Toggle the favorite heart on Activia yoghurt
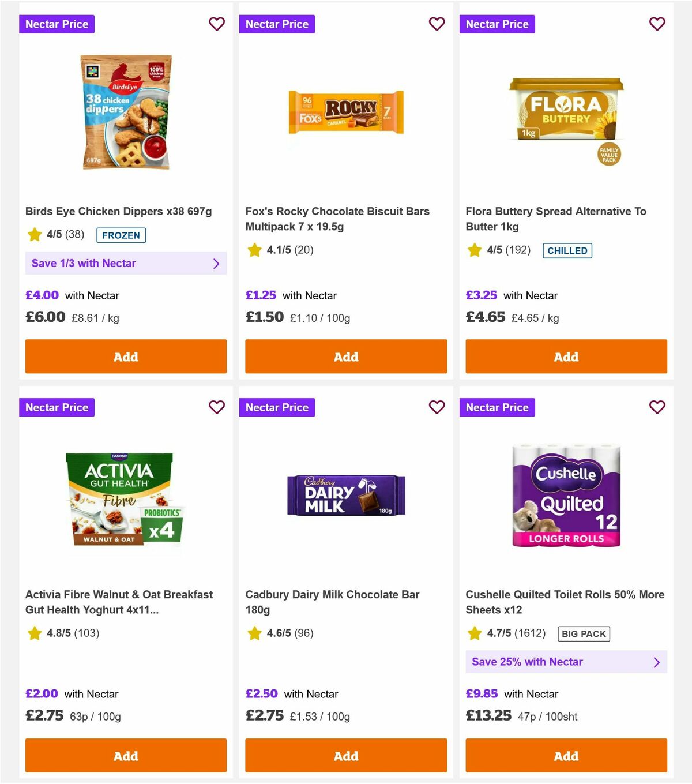This screenshot has height=784, width=692. (x=217, y=407)
